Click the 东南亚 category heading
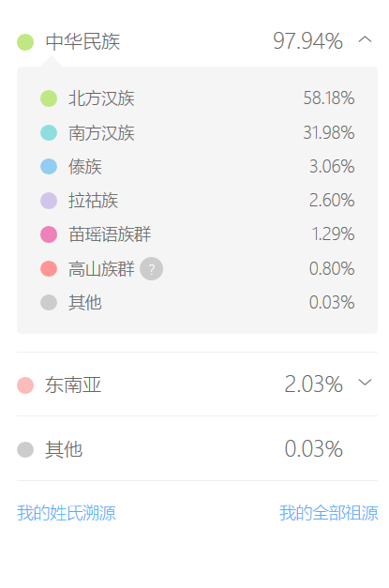 tap(73, 385)
